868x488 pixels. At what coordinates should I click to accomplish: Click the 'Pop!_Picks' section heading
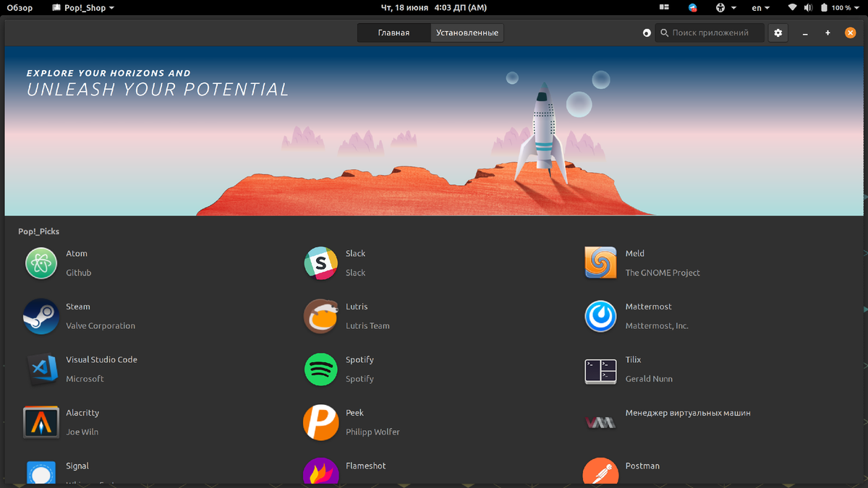click(x=39, y=231)
